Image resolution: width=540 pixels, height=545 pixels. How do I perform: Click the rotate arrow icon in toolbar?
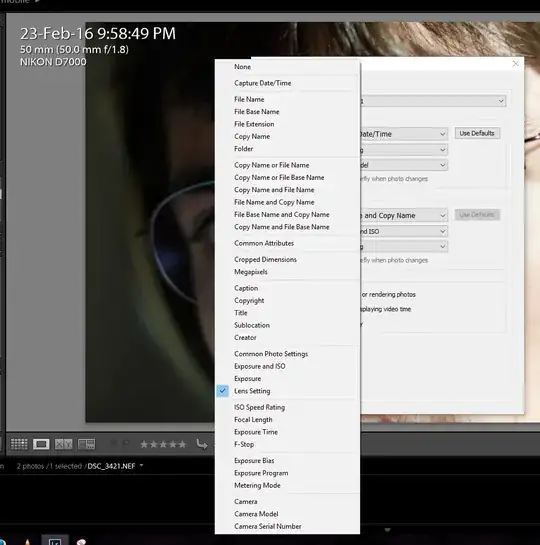coord(202,444)
